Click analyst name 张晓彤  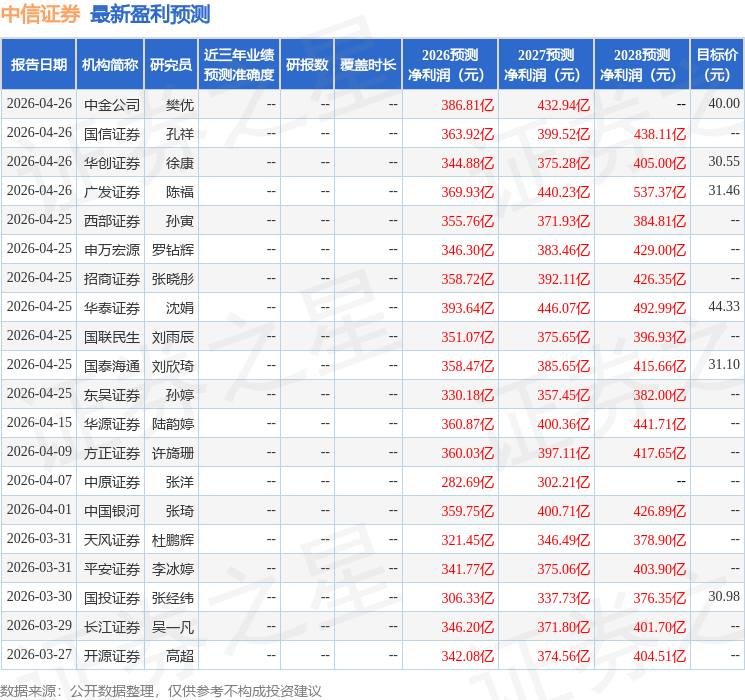173,279
